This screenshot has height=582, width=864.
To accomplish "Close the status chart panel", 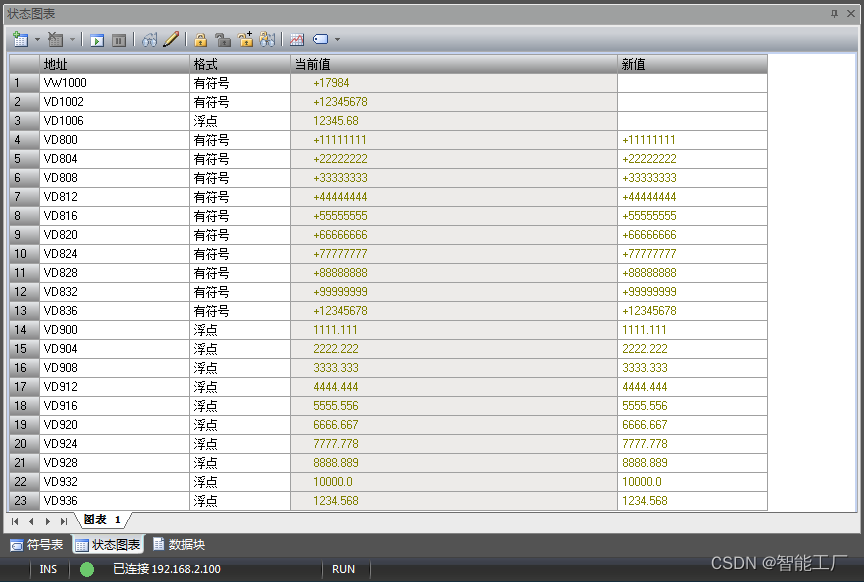I will click(851, 13).
